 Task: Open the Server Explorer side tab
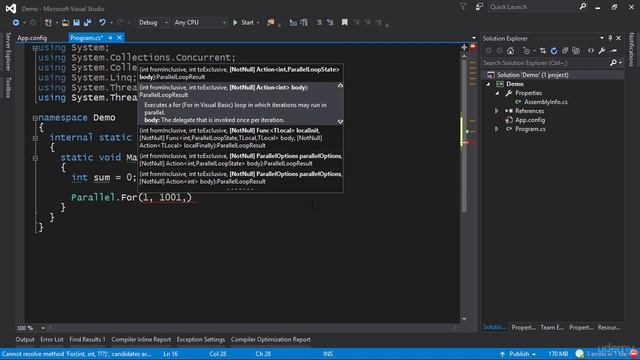[x=8, y=52]
